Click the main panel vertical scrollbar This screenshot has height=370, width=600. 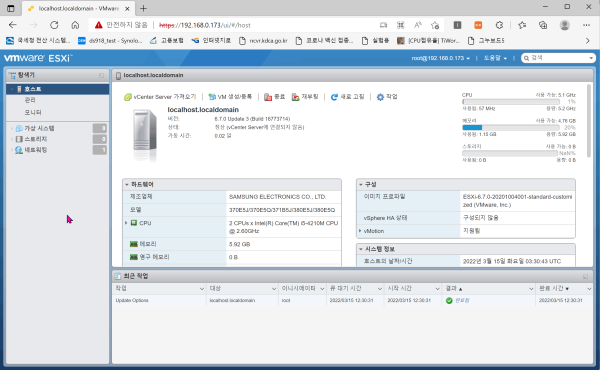[x=589, y=121]
